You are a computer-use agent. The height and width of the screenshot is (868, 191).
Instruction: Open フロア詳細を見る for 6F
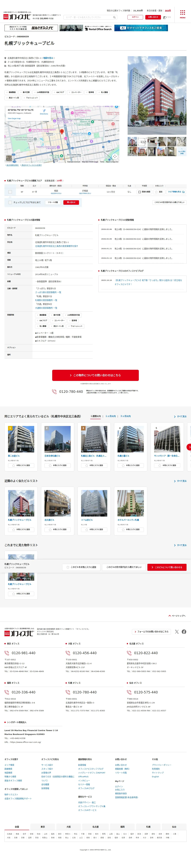(x=176, y=192)
